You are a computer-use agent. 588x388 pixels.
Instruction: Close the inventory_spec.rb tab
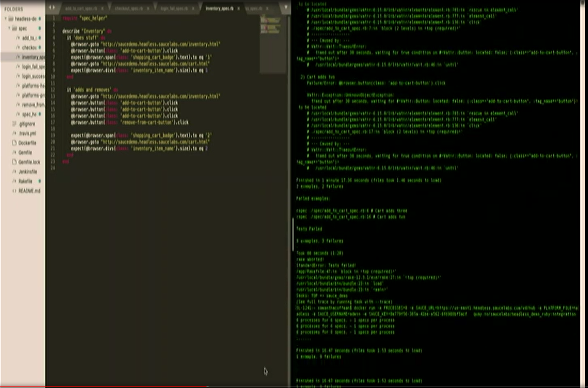coord(239,8)
